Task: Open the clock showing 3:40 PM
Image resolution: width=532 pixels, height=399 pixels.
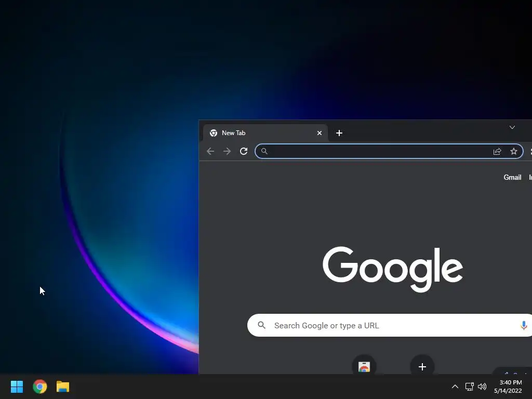Action: tap(508, 387)
